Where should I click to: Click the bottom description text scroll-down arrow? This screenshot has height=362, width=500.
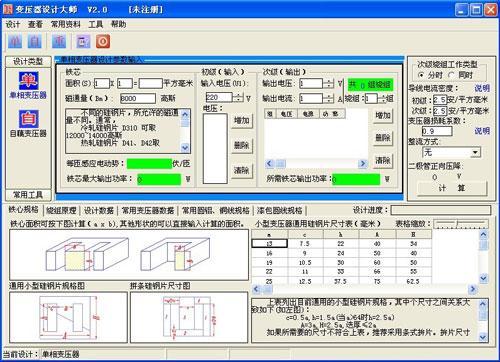[x=483, y=337]
